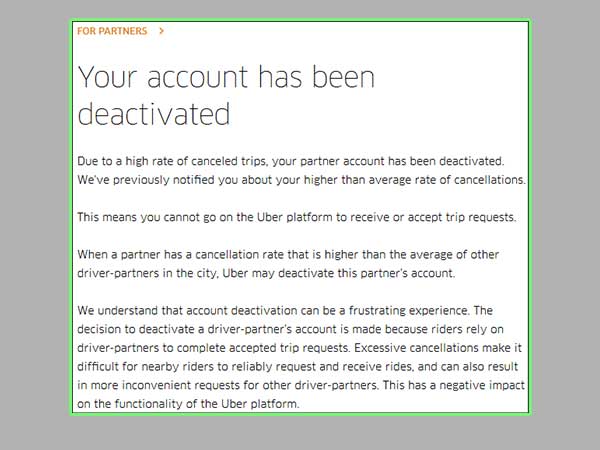Click the line starting 'We've previously notified you'

(x=302, y=179)
